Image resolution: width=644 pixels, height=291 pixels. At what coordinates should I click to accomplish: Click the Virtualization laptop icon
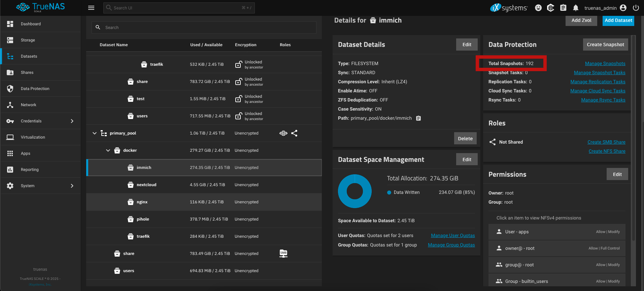[10, 137]
